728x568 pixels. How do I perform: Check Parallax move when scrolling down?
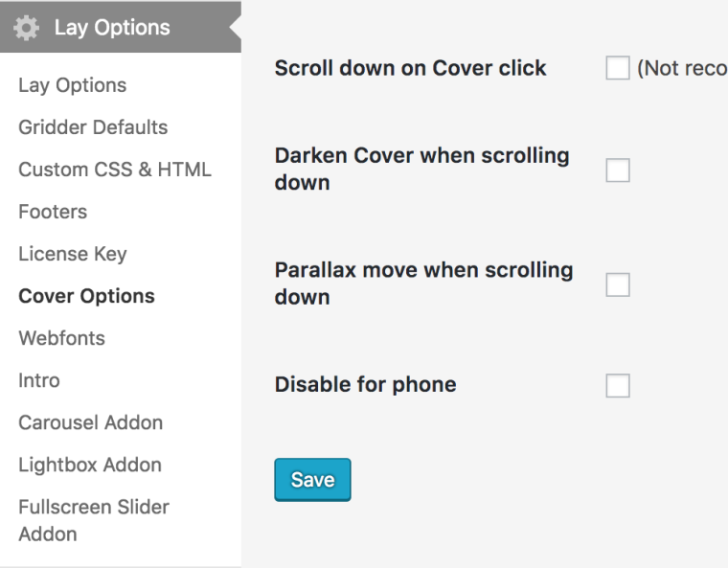[x=618, y=285]
